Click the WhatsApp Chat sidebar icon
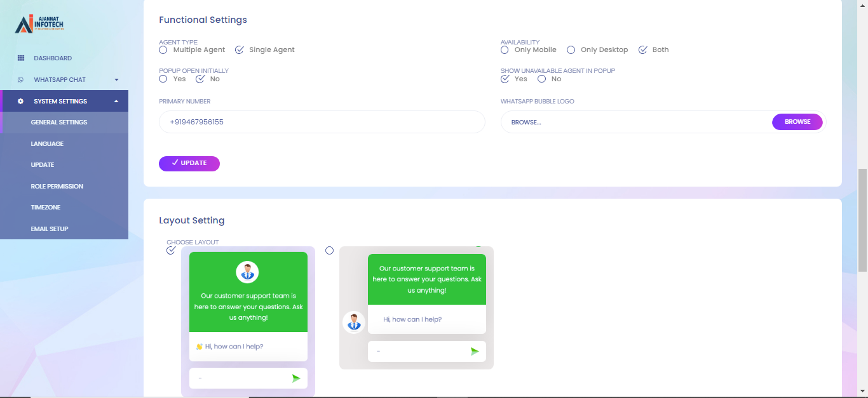Image resolution: width=868 pixels, height=398 pixels. pyautogui.click(x=21, y=80)
